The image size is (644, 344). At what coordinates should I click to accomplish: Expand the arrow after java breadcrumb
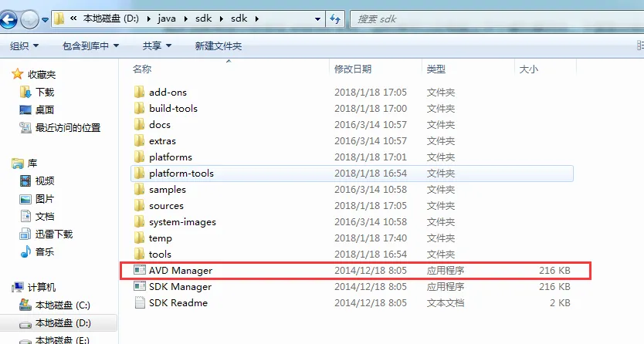click(185, 19)
